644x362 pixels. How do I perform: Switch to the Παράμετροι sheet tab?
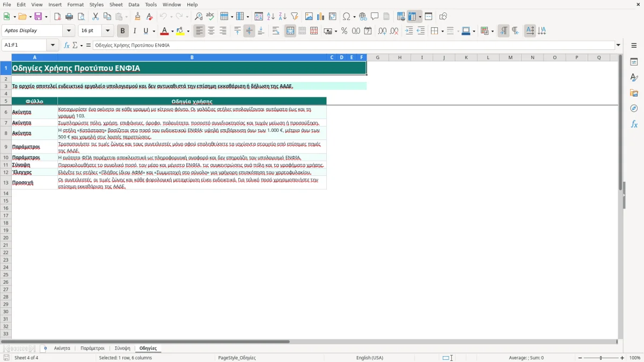point(92,349)
